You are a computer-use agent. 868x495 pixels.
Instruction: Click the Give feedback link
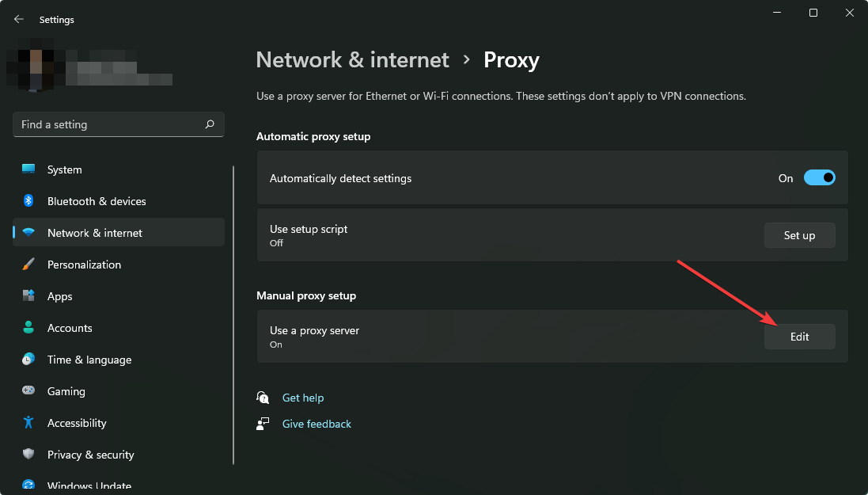[316, 423]
